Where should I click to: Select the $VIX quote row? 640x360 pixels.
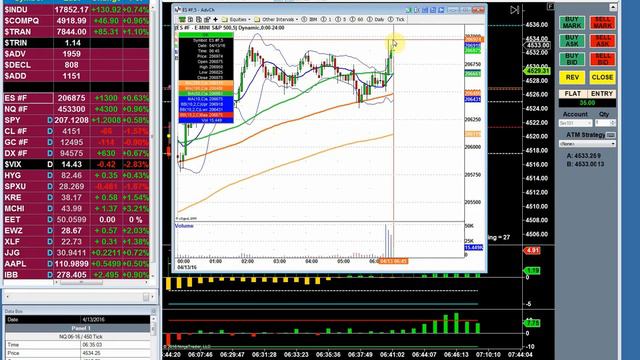point(76,164)
